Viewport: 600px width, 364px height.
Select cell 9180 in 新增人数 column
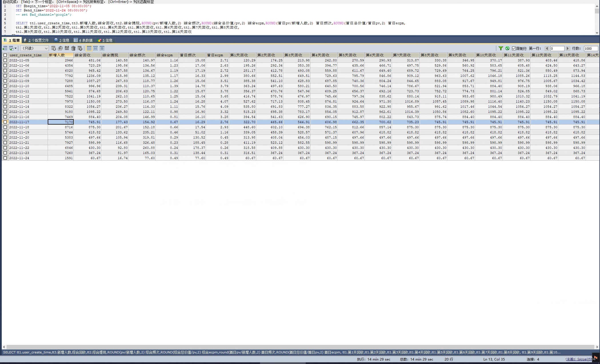click(x=61, y=112)
